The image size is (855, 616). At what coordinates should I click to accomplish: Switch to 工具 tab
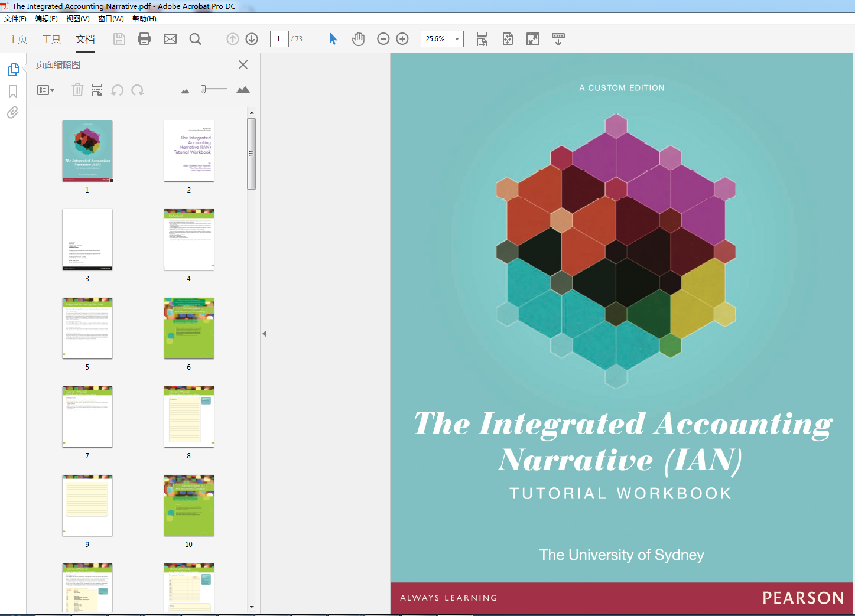pos(51,39)
